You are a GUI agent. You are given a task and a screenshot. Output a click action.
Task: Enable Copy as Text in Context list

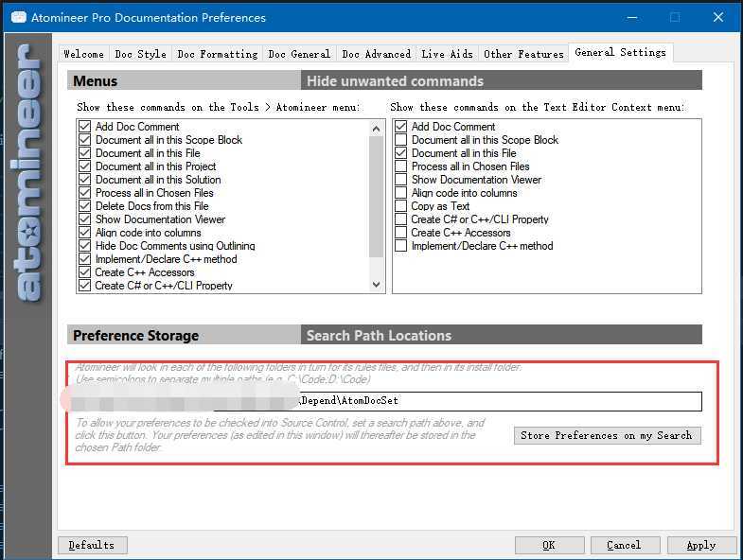(401, 206)
